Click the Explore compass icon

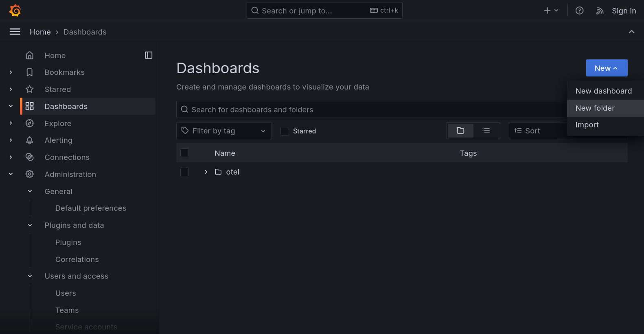tap(30, 123)
